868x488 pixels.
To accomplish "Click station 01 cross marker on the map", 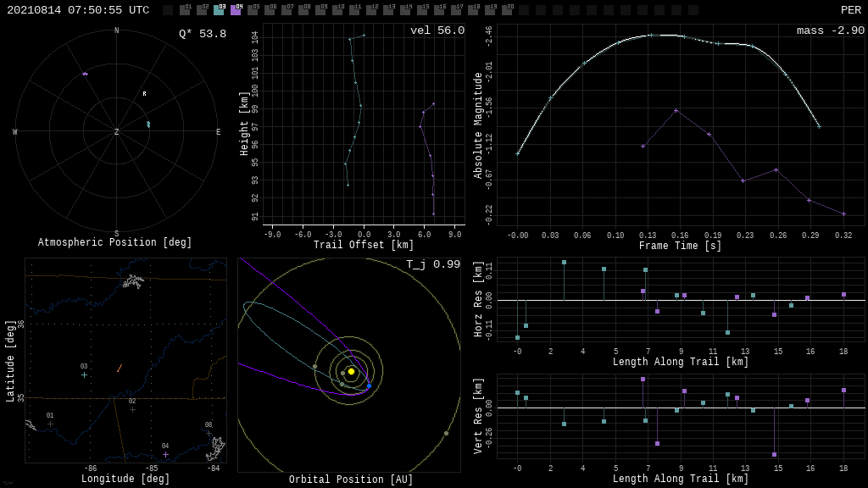I will click(50, 424).
